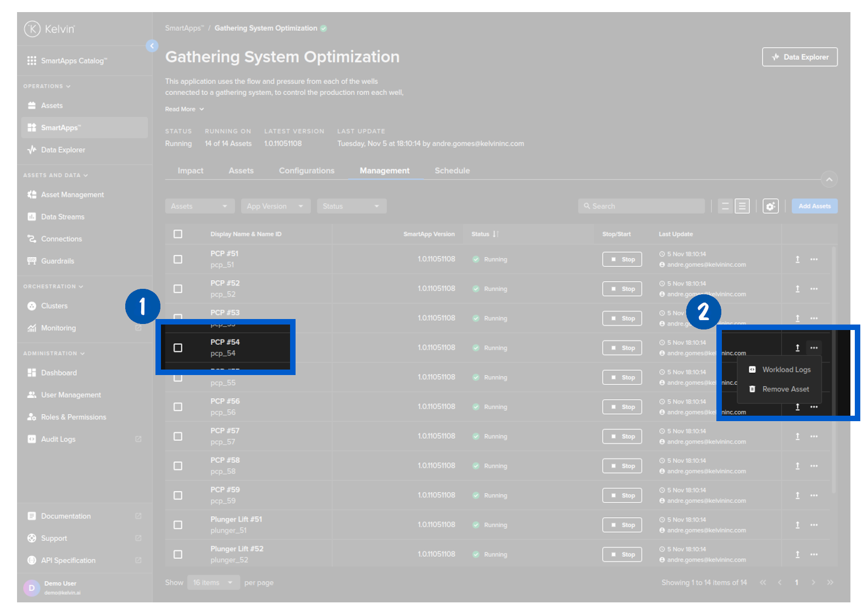Open SmartApps Catalog grid icon
Viewport: 868px width, 615px height.
[32, 61]
